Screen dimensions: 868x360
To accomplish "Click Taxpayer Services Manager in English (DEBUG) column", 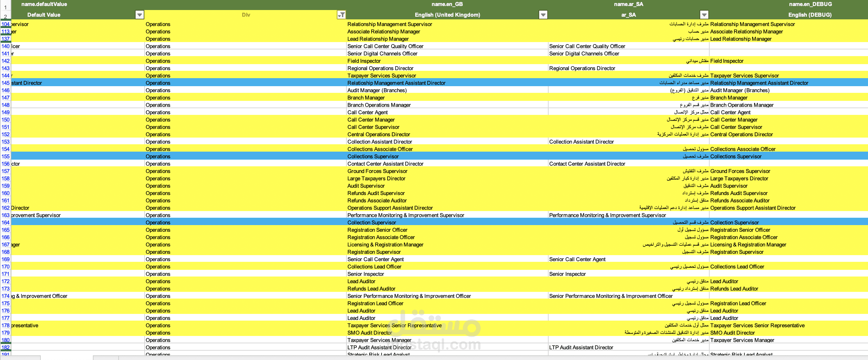I will 742,340.
